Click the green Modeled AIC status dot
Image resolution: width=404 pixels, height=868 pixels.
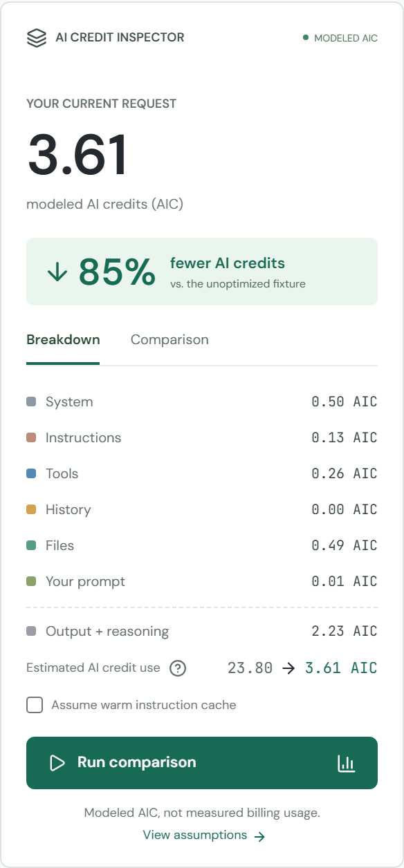tap(306, 37)
